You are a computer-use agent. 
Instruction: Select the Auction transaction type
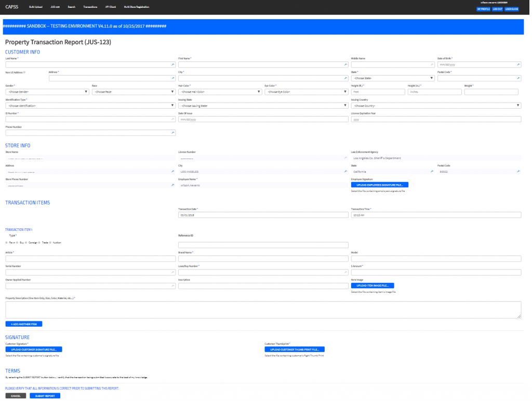click(x=51, y=242)
